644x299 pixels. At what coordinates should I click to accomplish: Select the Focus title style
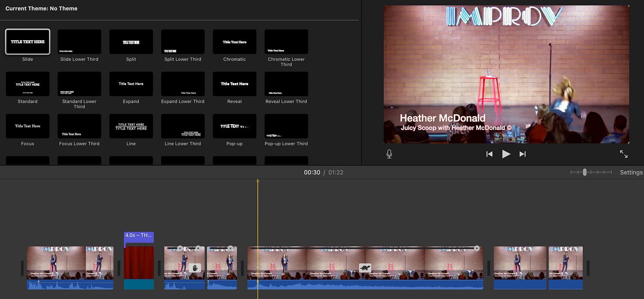tap(27, 126)
